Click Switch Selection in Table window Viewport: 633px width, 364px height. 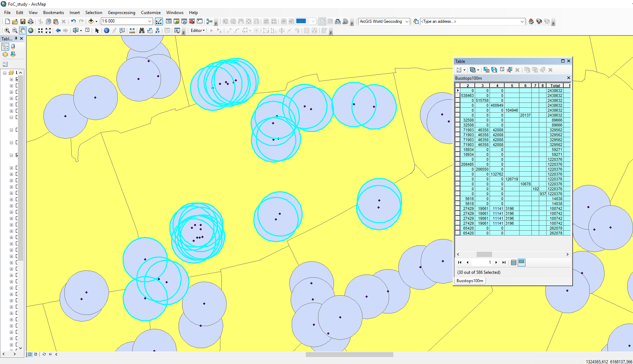point(494,70)
